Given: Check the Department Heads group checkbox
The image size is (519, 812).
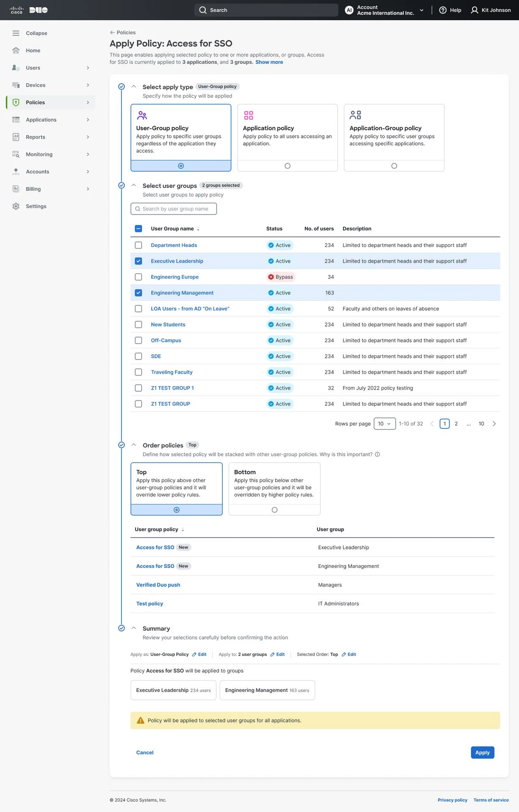Looking at the screenshot, I should pyautogui.click(x=138, y=245).
